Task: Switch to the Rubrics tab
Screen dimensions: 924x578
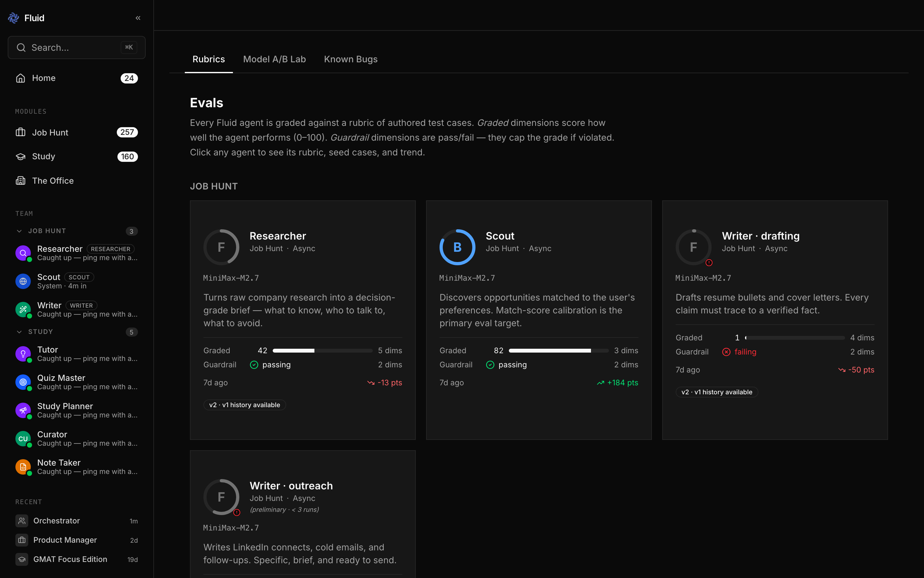Action: 209,59
